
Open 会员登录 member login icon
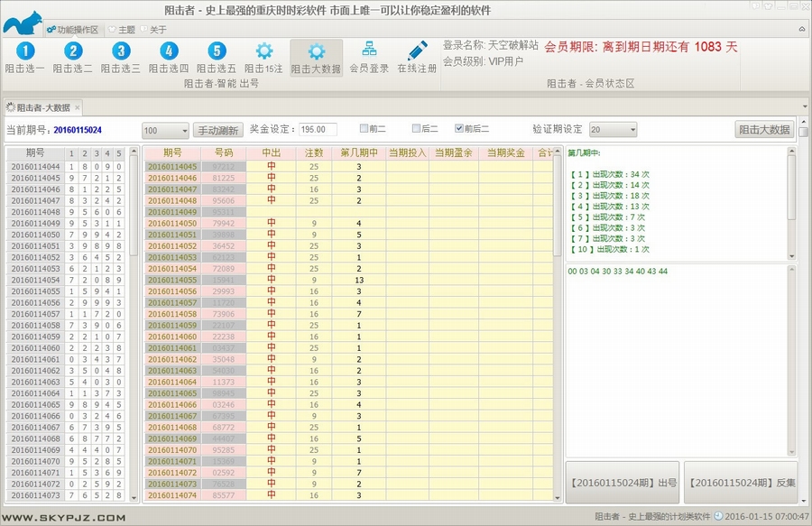[x=369, y=52]
